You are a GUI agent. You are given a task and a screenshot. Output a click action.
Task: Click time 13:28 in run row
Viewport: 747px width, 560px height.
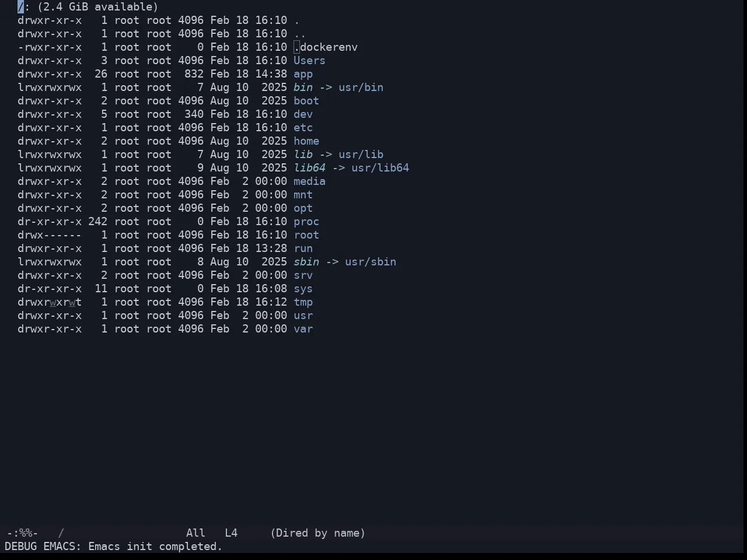tap(271, 249)
